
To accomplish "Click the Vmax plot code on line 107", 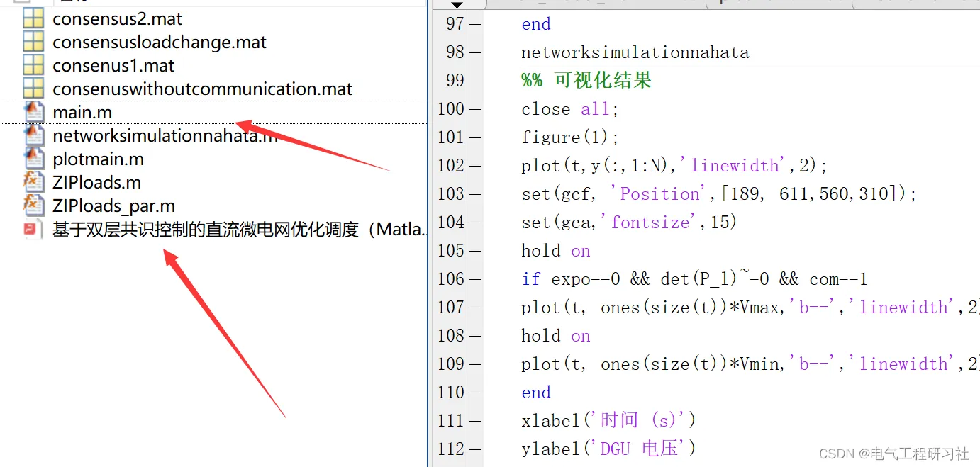I will (x=750, y=308).
